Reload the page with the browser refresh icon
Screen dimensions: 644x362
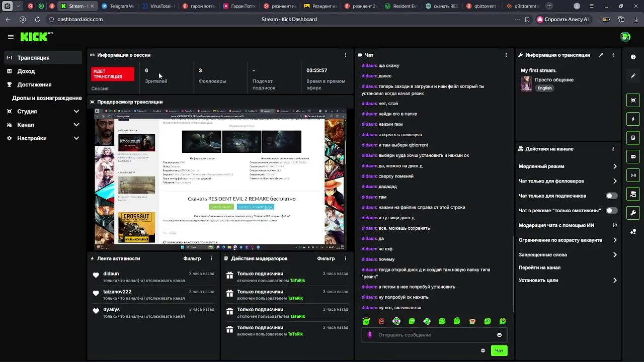37,19
